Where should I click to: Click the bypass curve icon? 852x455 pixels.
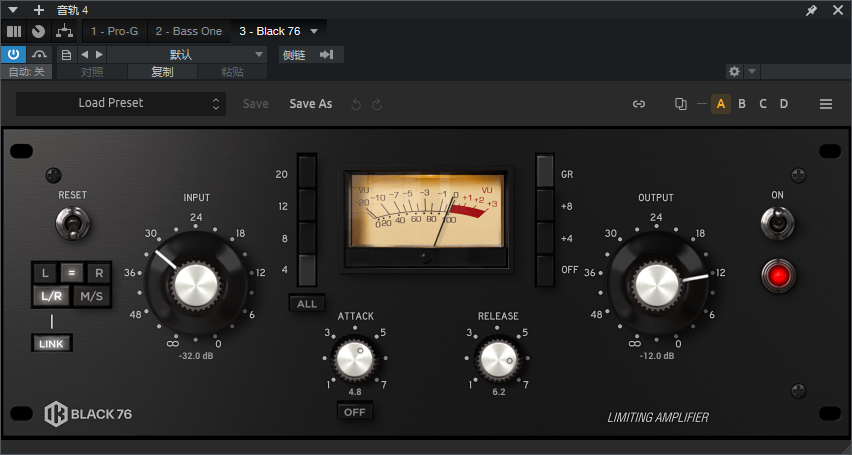coord(39,54)
